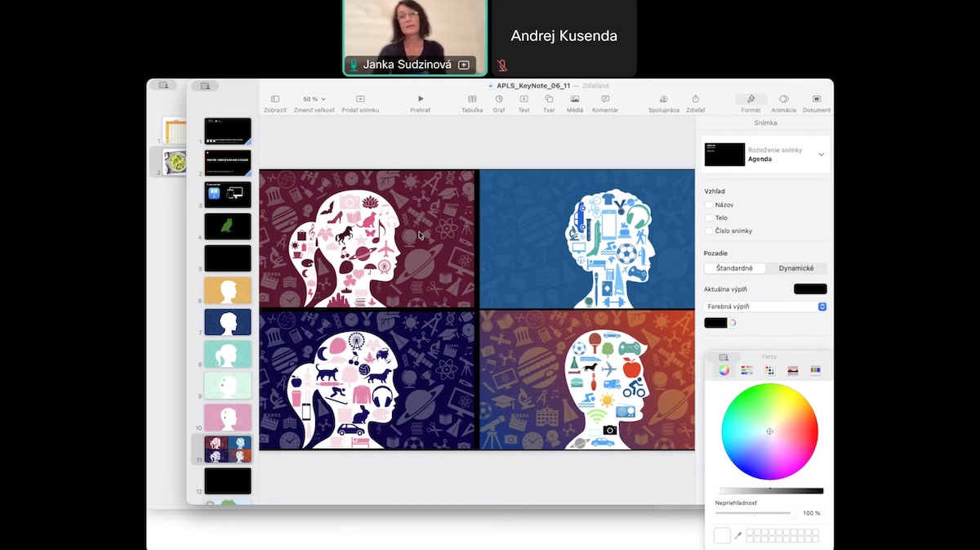Select the image palettes picker mode

click(792, 370)
